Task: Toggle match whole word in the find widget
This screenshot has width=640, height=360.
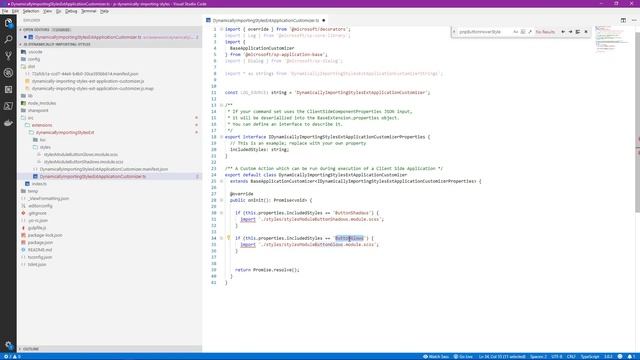Action: [x=523, y=32]
